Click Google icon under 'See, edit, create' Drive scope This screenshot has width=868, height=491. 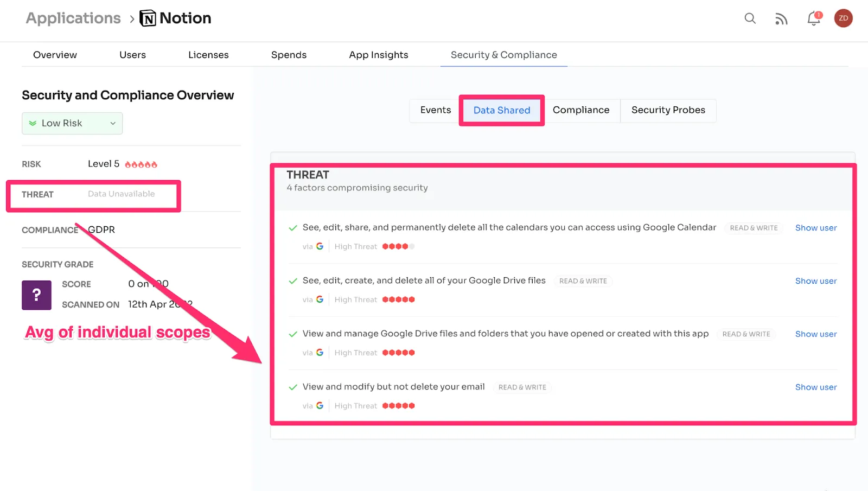tap(320, 299)
